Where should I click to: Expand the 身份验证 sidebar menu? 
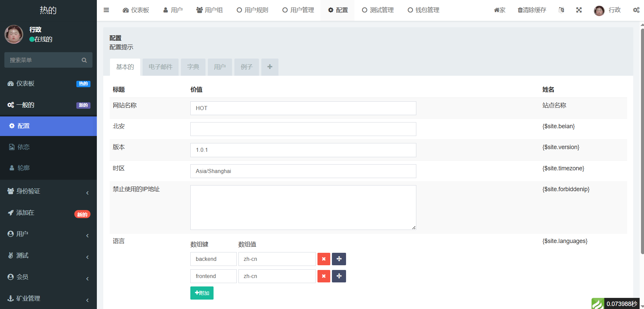[x=48, y=191]
